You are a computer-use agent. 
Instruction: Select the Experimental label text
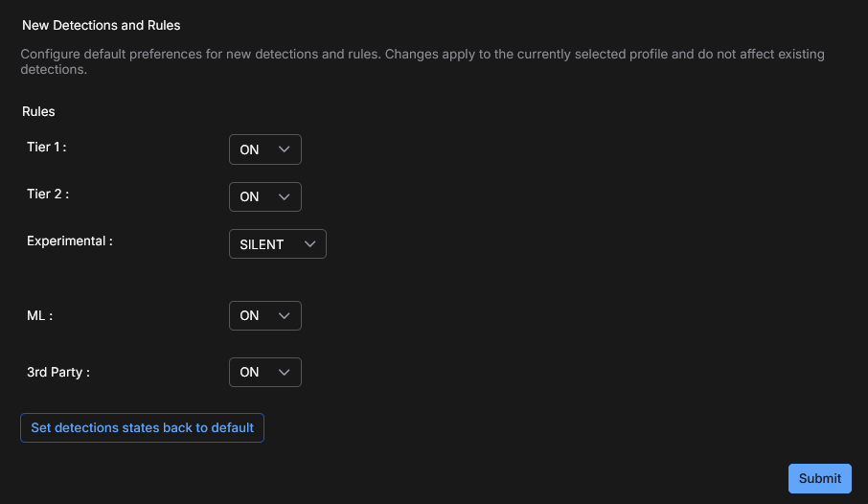69,241
